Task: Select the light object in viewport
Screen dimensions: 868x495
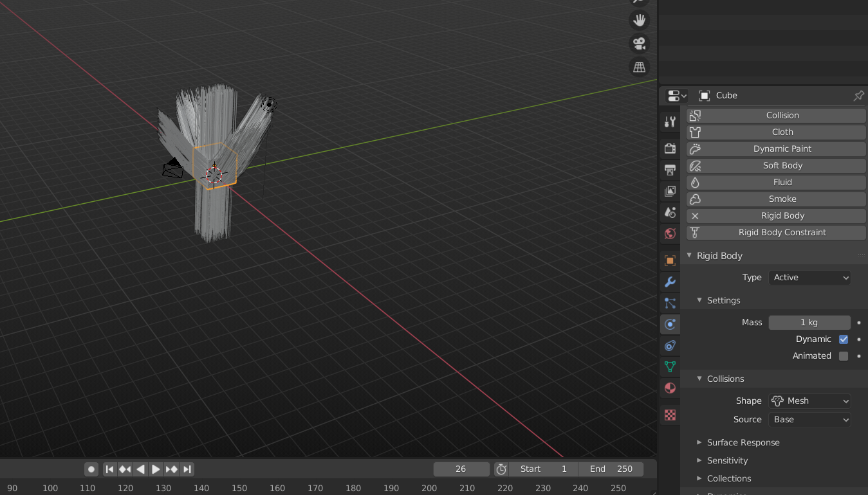Action: pyautogui.click(x=269, y=104)
